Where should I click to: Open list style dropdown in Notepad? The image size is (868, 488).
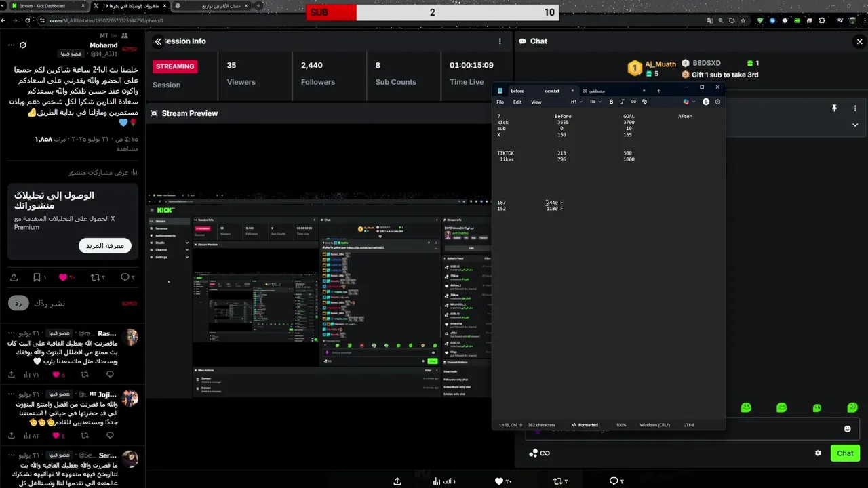(x=594, y=102)
